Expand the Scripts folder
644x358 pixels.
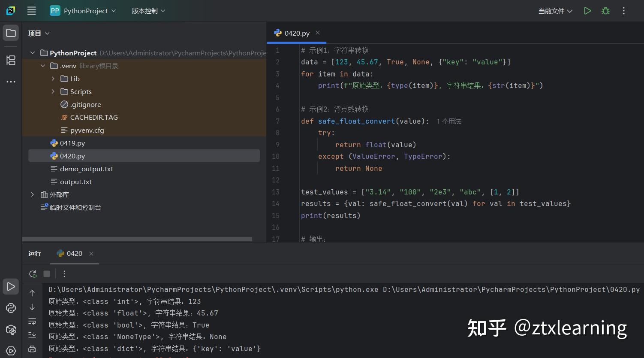point(53,91)
